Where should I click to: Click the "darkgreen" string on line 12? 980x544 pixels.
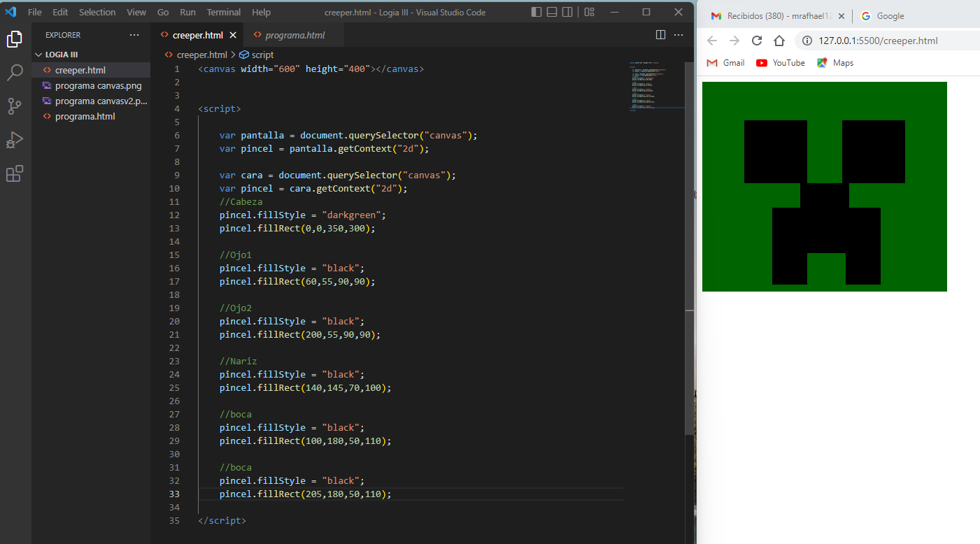point(353,215)
